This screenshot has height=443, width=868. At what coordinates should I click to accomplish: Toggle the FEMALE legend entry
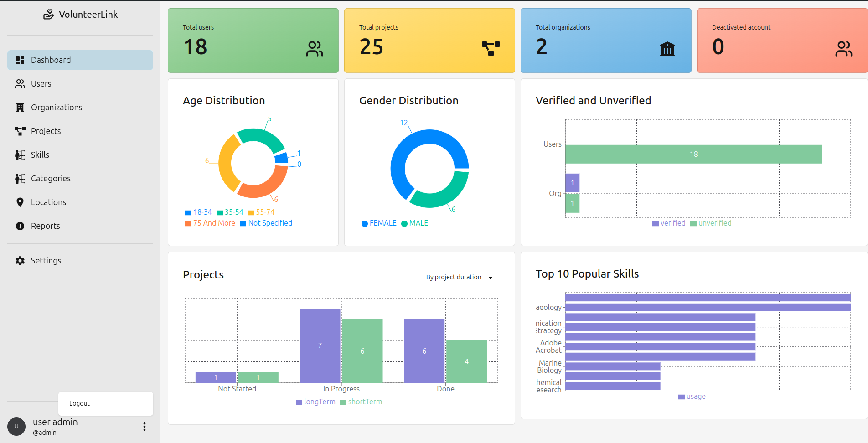(x=379, y=223)
